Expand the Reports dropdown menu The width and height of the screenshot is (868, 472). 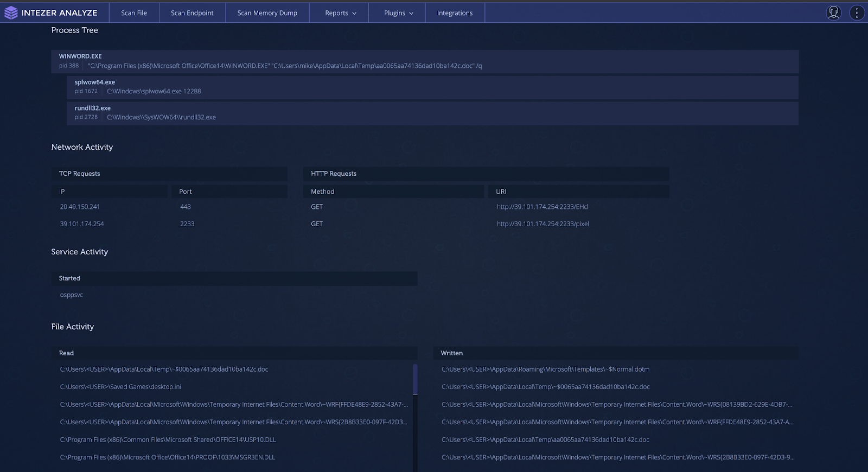pos(341,13)
